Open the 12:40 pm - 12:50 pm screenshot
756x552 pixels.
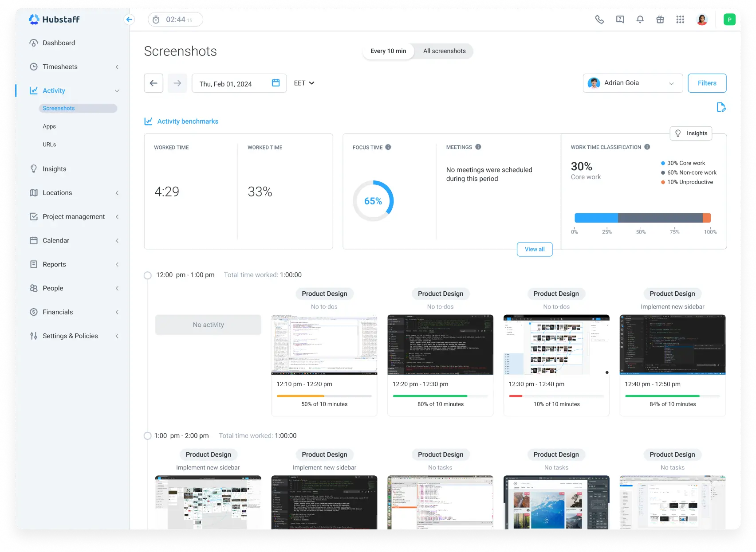coord(673,345)
